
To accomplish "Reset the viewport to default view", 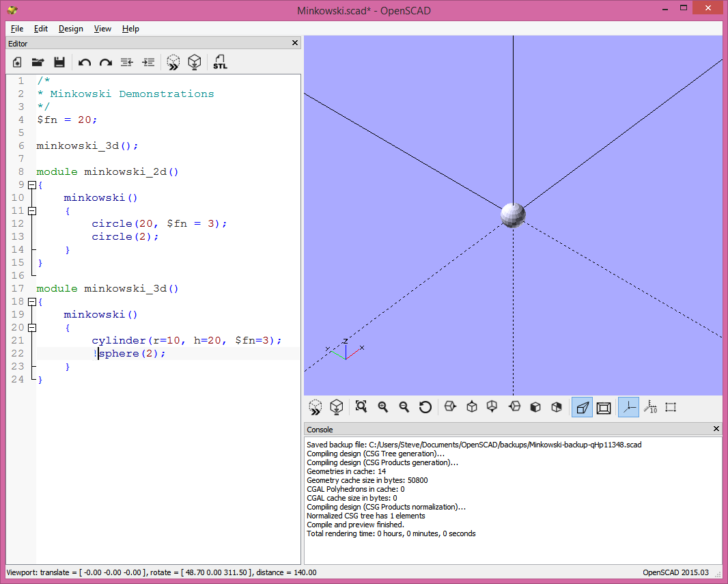I will coord(425,406).
